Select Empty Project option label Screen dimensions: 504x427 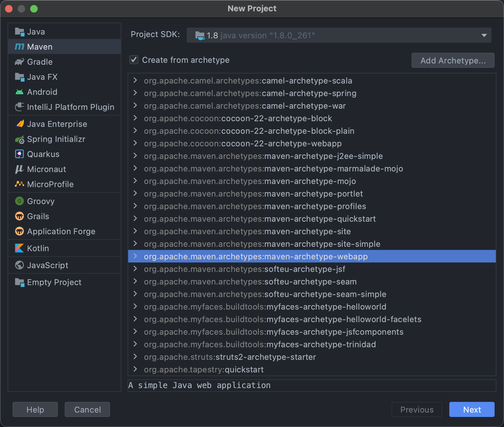(54, 282)
